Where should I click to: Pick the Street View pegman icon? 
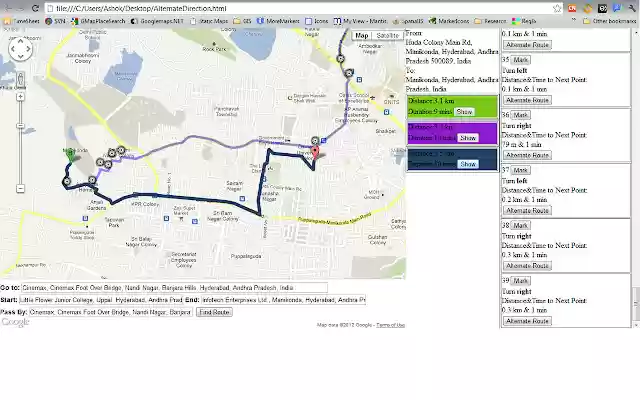click(x=20, y=79)
